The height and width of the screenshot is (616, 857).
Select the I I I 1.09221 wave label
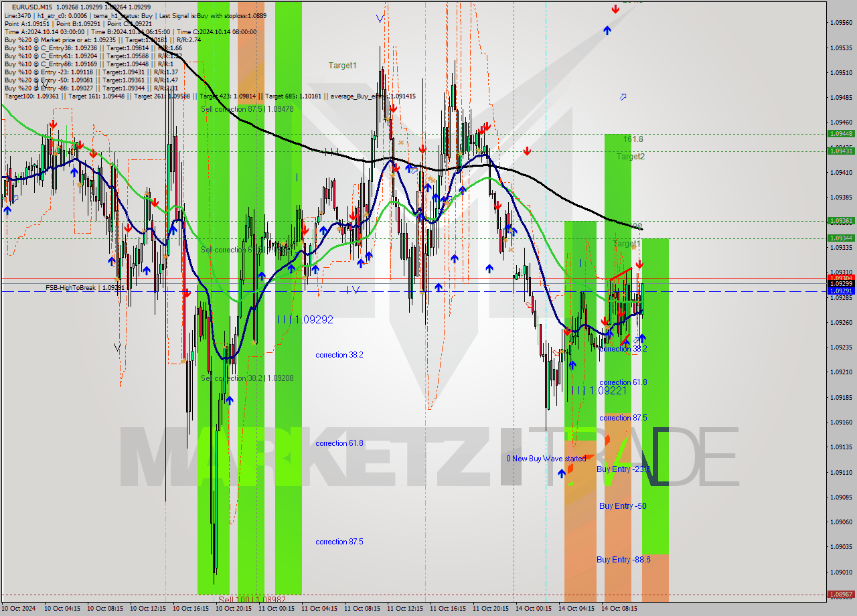click(599, 390)
